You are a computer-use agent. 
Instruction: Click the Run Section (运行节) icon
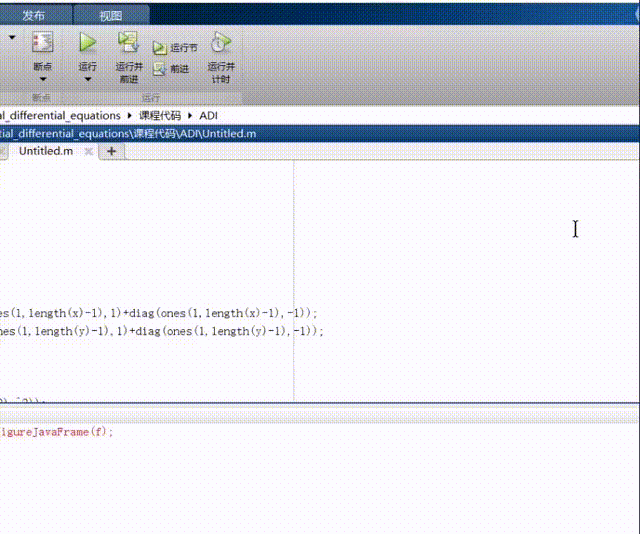(x=160, y=48)
